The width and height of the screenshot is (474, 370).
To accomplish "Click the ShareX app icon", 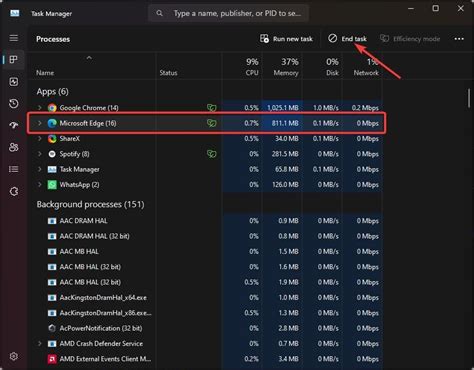I will [x=52, y=138].
